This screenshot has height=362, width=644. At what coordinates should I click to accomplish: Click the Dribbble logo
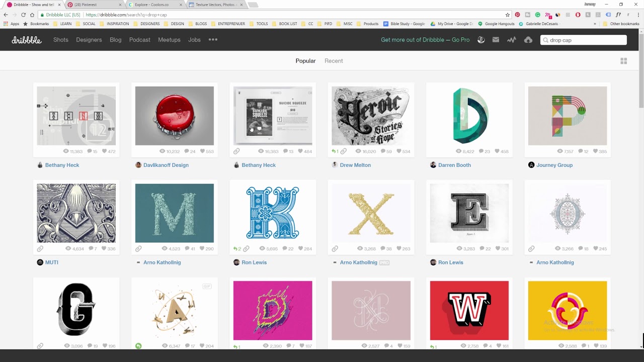tap(27, 40)
